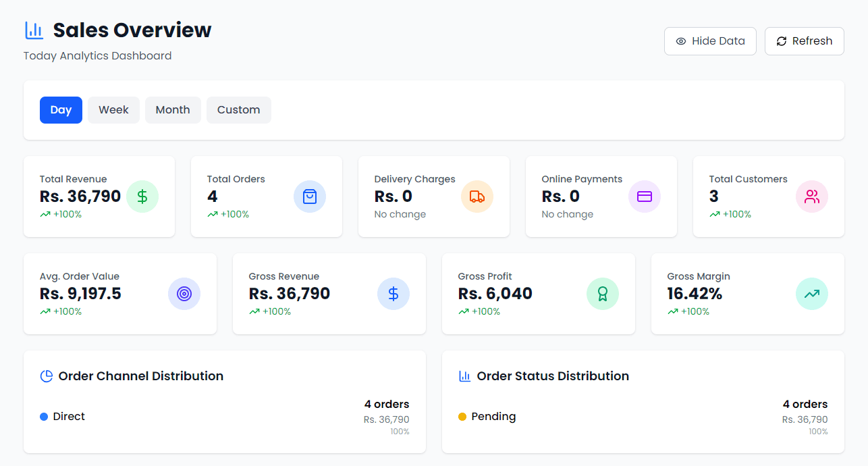The height and width of the screenshot is (466, 868).
Task: Click the Total Customers people icon
Action: (x=812, y=197)
